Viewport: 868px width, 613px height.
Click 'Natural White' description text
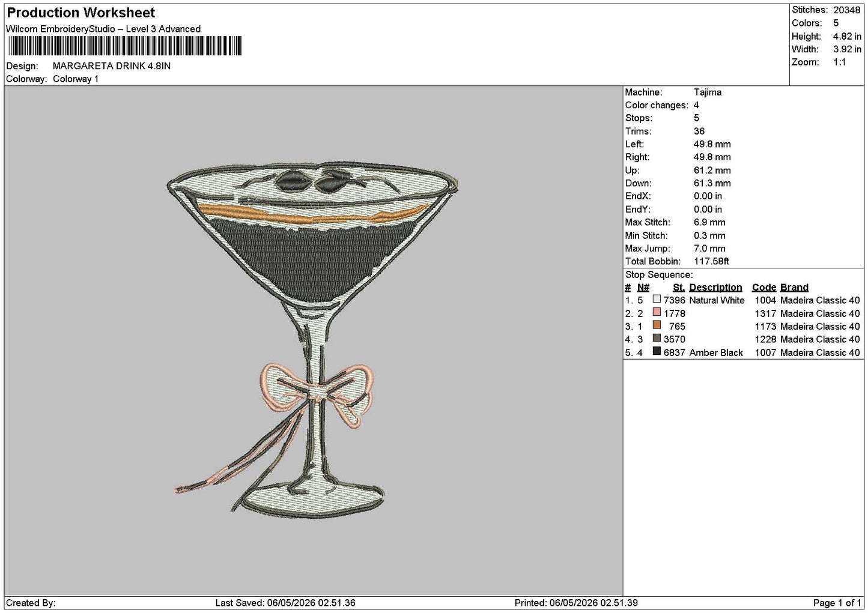point(717,301)
